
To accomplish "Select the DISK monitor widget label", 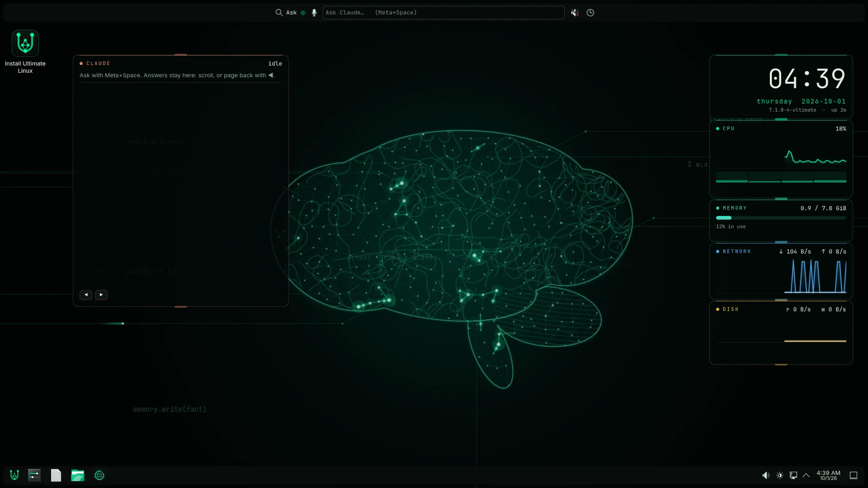I will [x=731, y=310].
